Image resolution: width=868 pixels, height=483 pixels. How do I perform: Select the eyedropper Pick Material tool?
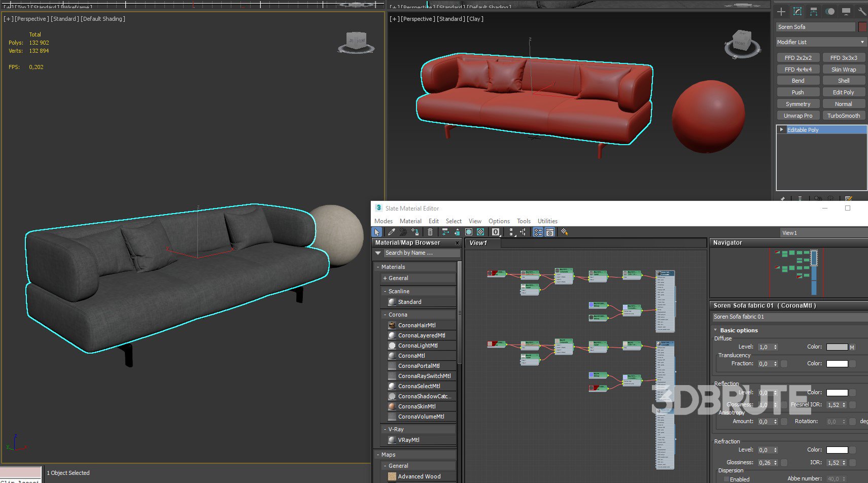(x=391, y=232)
